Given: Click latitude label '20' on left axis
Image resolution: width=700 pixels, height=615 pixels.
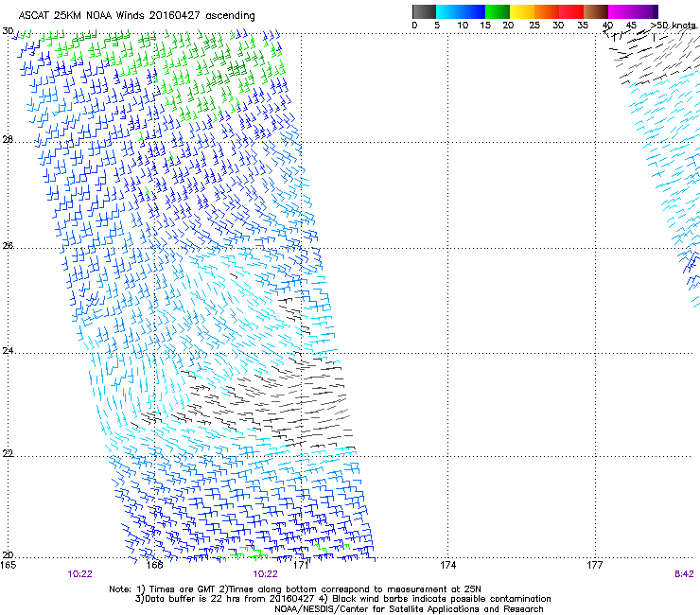Looking at the screenshot, I should coord(8,555).
